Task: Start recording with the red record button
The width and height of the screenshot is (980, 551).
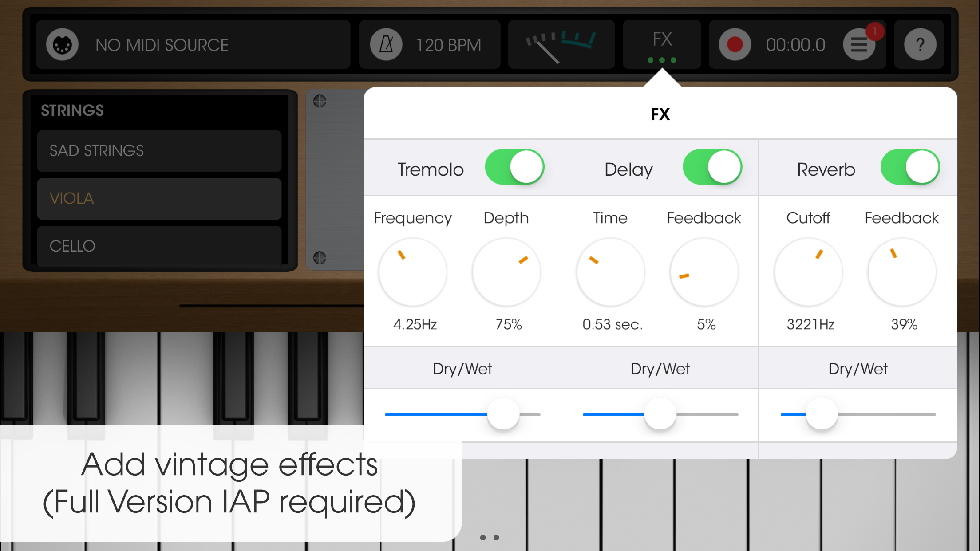Action: pyautogui.click(x=735, y=45)
